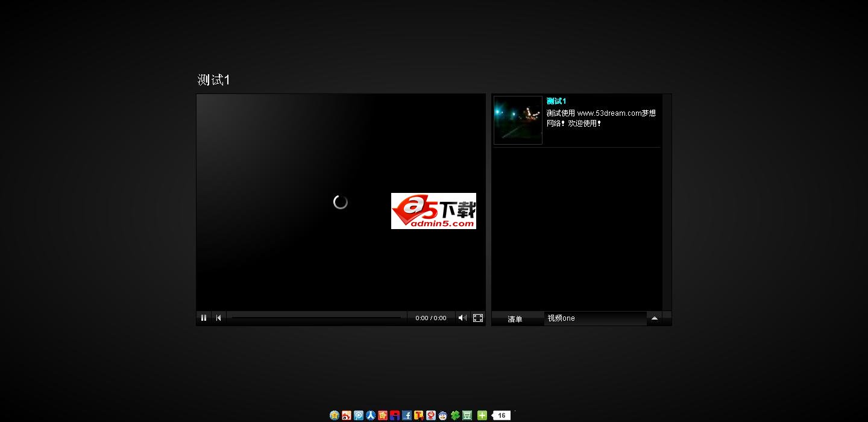The image size is (868, 422).
Task: Expand the 视频one playlist dropdown arrow
Action: tap(654, 318)
